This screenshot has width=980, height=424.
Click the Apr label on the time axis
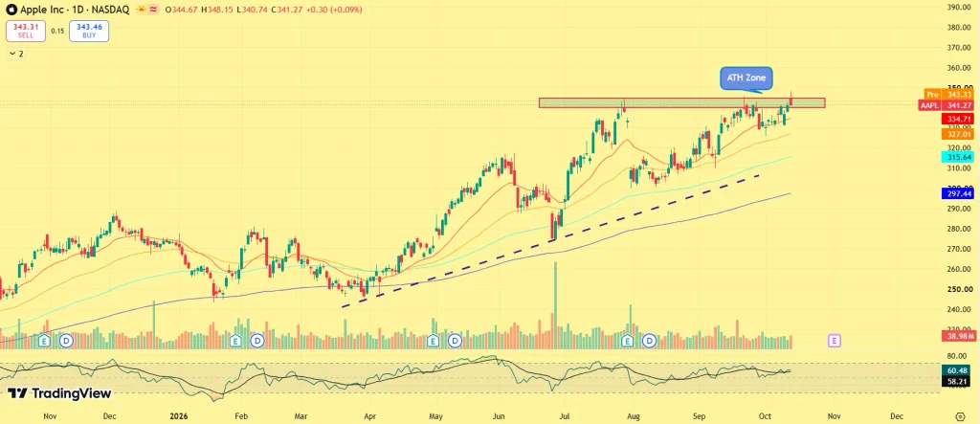click(369, 416)
